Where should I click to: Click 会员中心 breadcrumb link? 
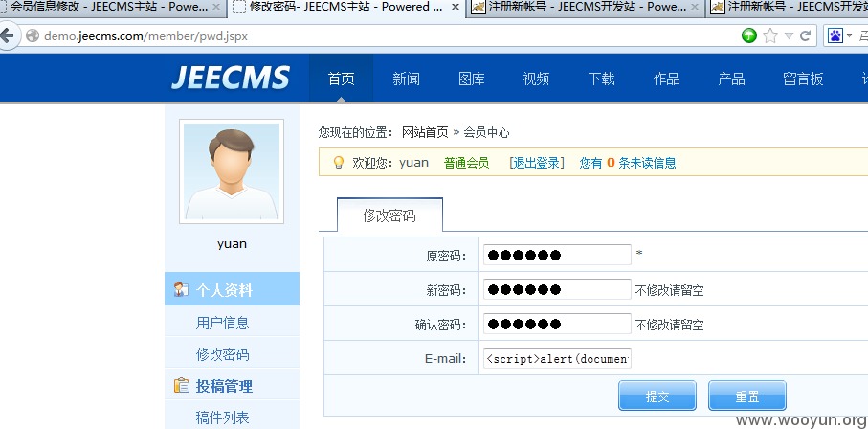point(486,132)
